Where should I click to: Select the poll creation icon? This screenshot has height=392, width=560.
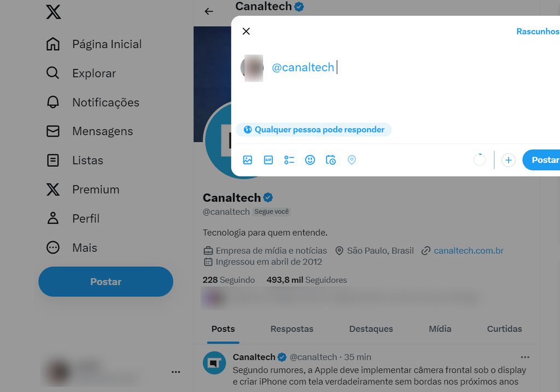click(x=289, y=160)
